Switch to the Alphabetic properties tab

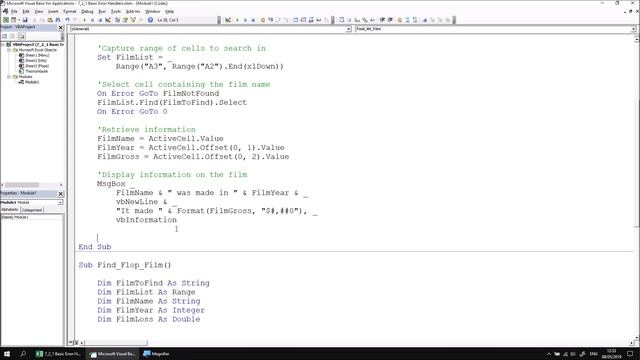[x=10, y=209]
